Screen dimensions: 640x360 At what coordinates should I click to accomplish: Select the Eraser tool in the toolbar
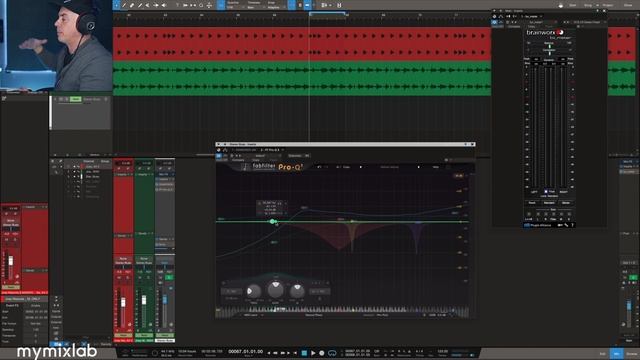point(132,5)
